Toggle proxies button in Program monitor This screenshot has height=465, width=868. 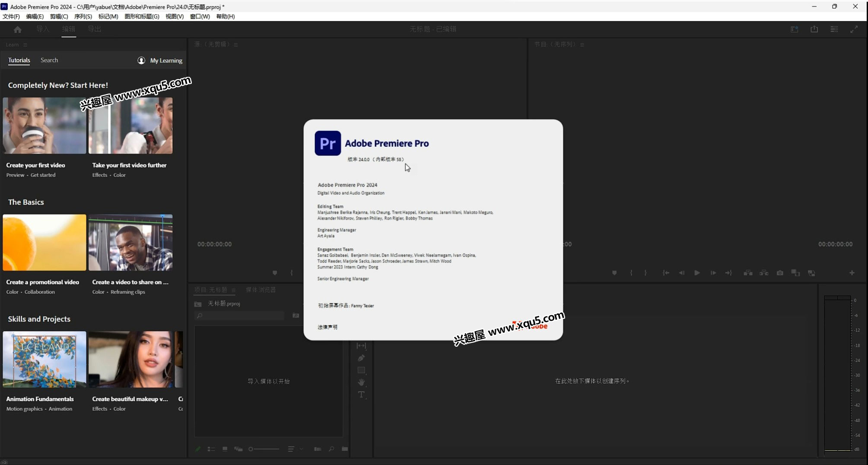click(x=811, y=273)
